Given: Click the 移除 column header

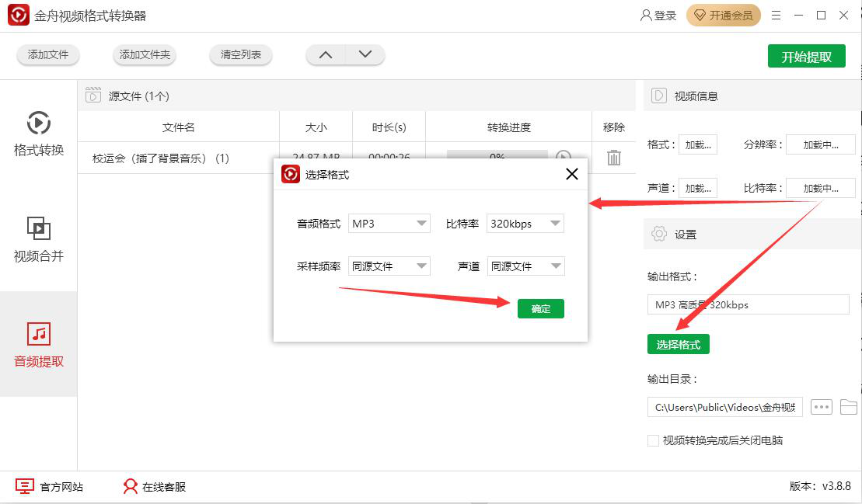Looking at the screenshot, I should (613, 127).
